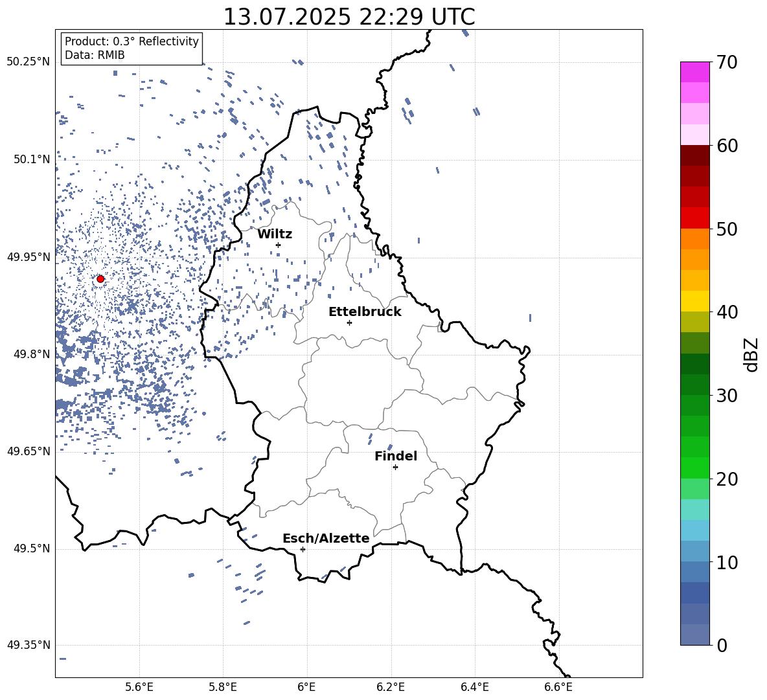Click the 49.65°N latitude label
The height and width of the screenshot is (700, 767).
tap(28, 451)
